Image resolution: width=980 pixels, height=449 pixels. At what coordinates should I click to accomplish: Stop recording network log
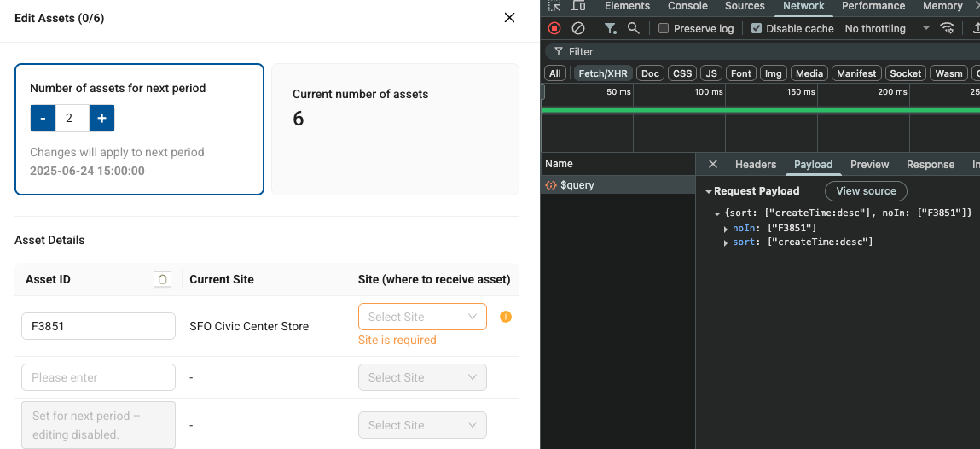click(554, 28)
